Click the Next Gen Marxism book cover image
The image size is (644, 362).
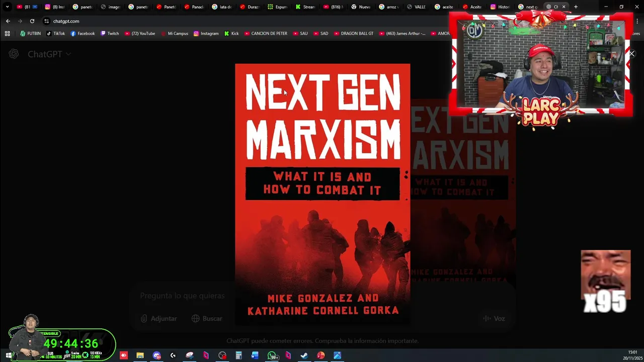click(x=323, y=195)
